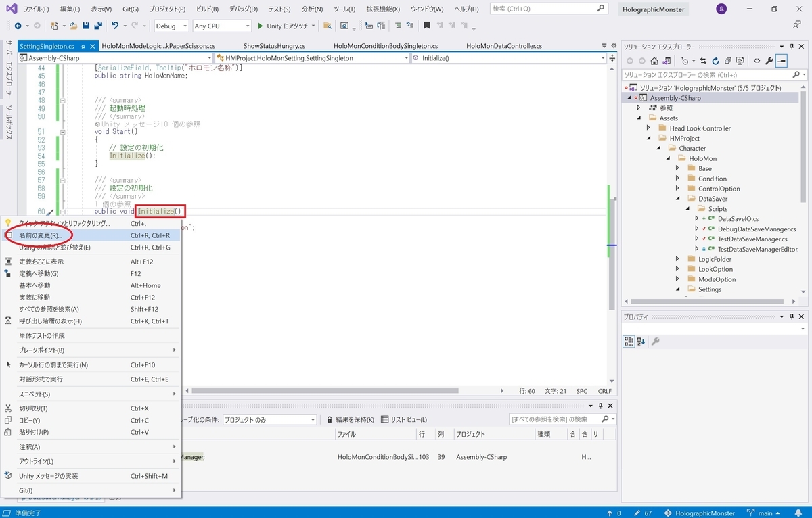Select DataSaveIO.cs in Solution Explorer
812x518 pixels.
tap(738, 218)
